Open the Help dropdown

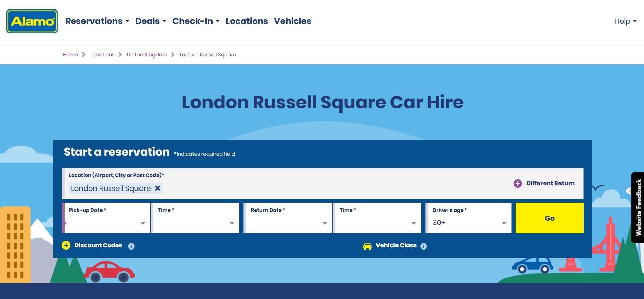(625, 21)
